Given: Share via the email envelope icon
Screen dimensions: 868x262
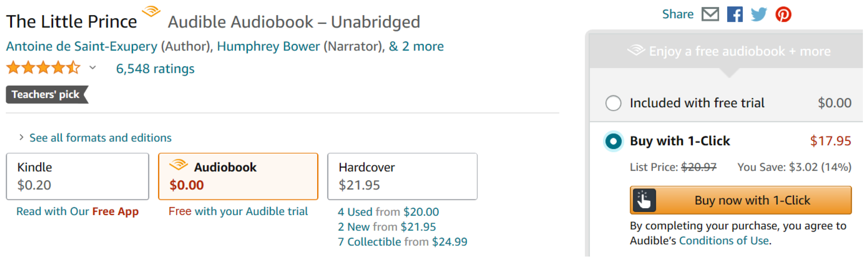Looking at the screenshot, I should [x=710, y=15].
